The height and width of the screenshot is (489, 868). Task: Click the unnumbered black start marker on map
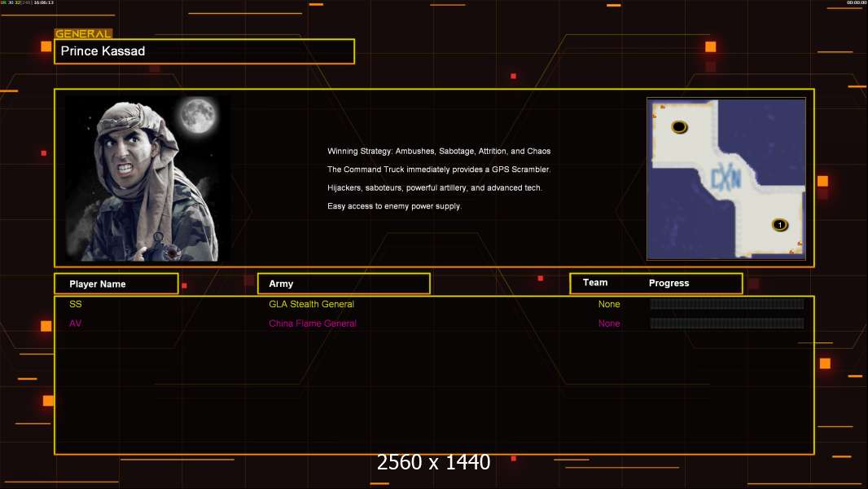[x=679, y=127]
